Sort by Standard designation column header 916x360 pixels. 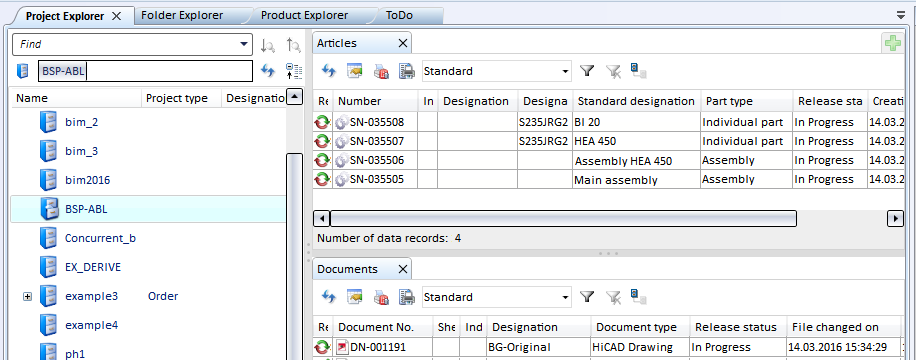tap(636, 101)
